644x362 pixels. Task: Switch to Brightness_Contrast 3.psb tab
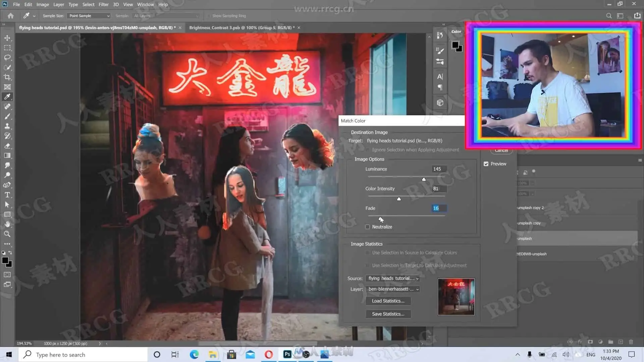tap(241, 27)
